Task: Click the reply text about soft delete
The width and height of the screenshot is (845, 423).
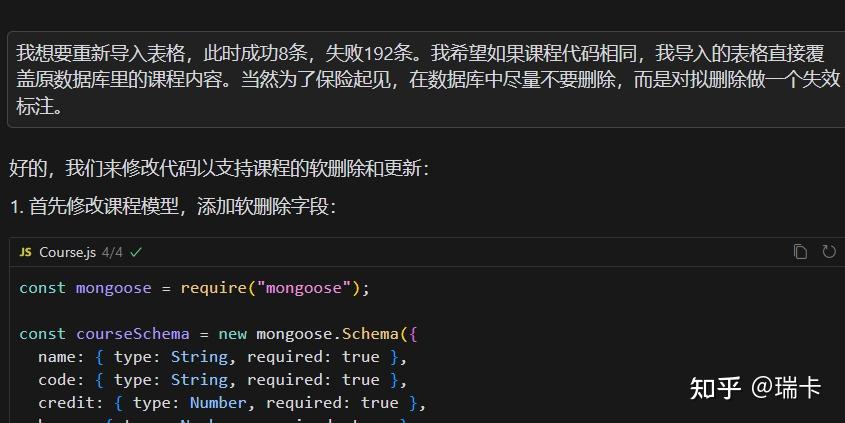Action: click(220, 168)
